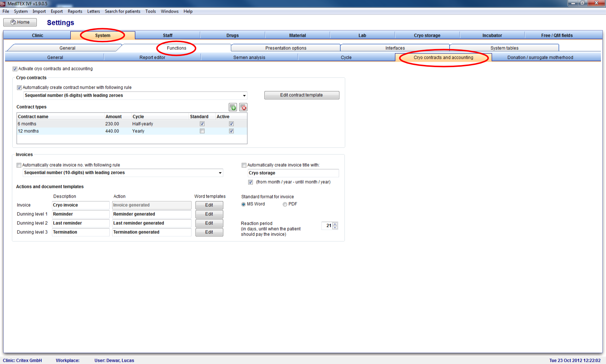Toggle Active for the 6 months contract
This screenshot has width=606, height=364.
coord(231,124)
